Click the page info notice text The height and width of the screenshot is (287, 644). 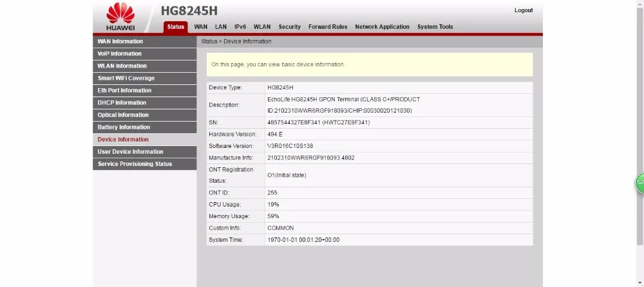[278, 64]
